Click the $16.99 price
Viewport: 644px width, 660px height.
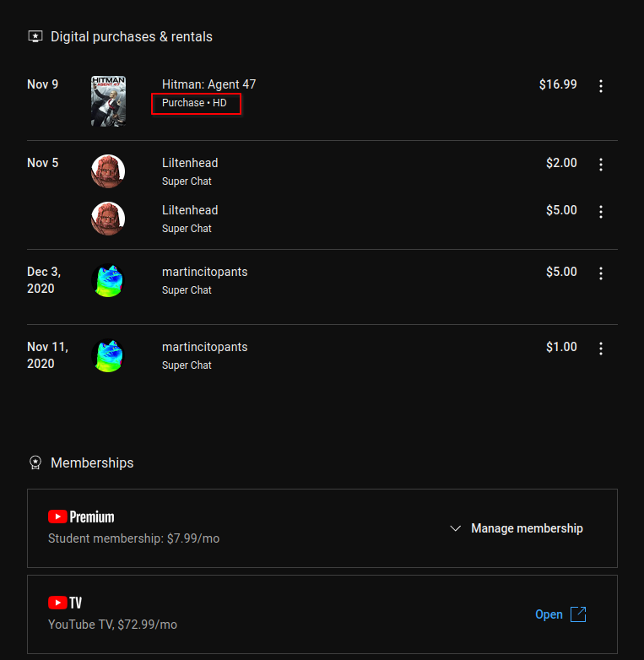pyautogui.click(x=558, y=84)
